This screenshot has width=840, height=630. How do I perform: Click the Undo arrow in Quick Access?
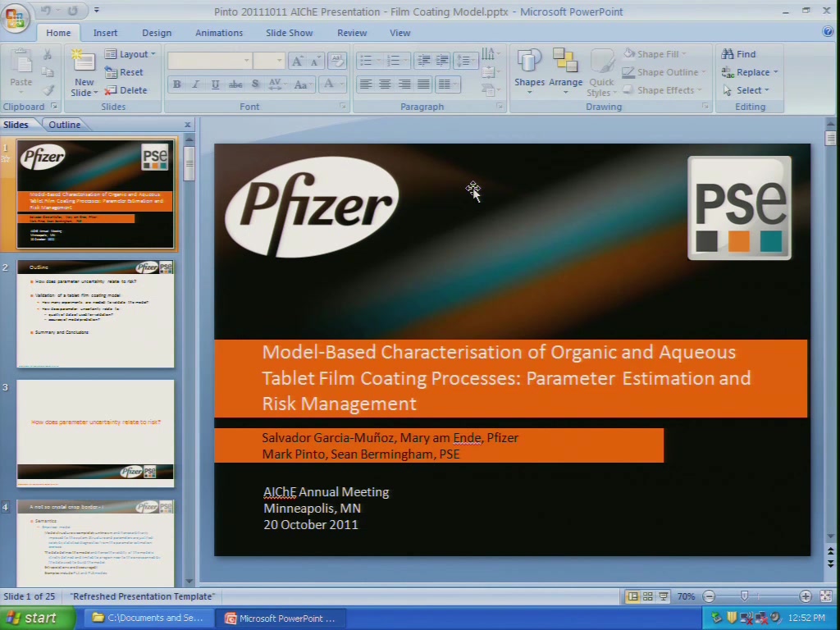coord(47,10)
